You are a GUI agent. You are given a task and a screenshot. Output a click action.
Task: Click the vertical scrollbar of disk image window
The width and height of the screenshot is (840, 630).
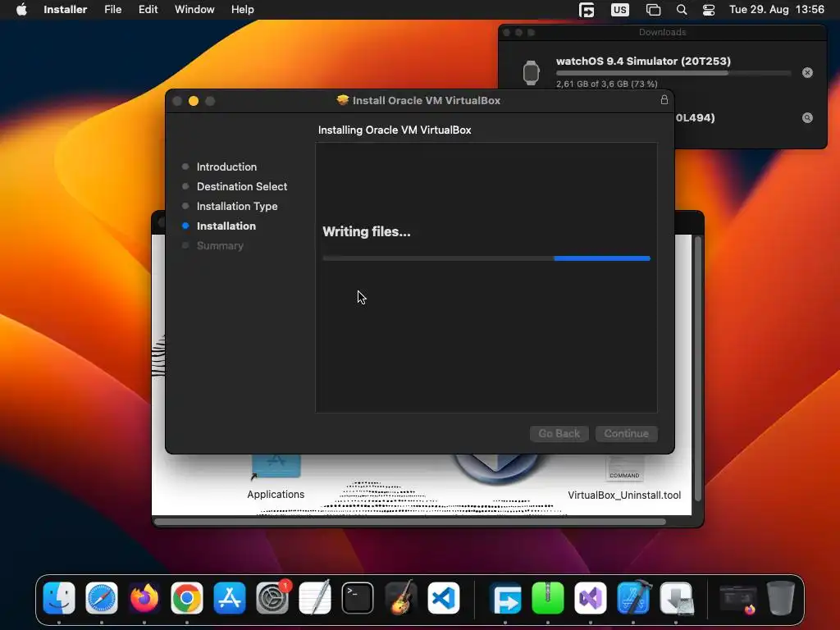coord(697,370)
